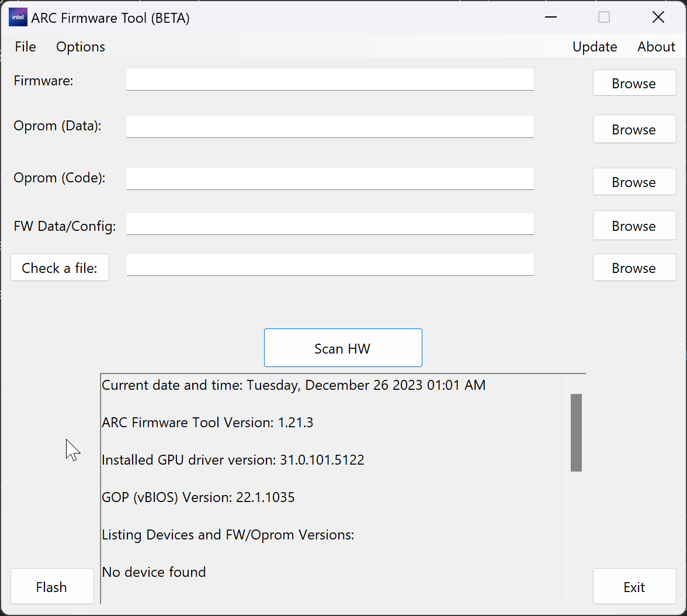Click inside the Firmware path field
Image resolution: width=687 pixels, height=616 pixels.
[x=330, y=79]
